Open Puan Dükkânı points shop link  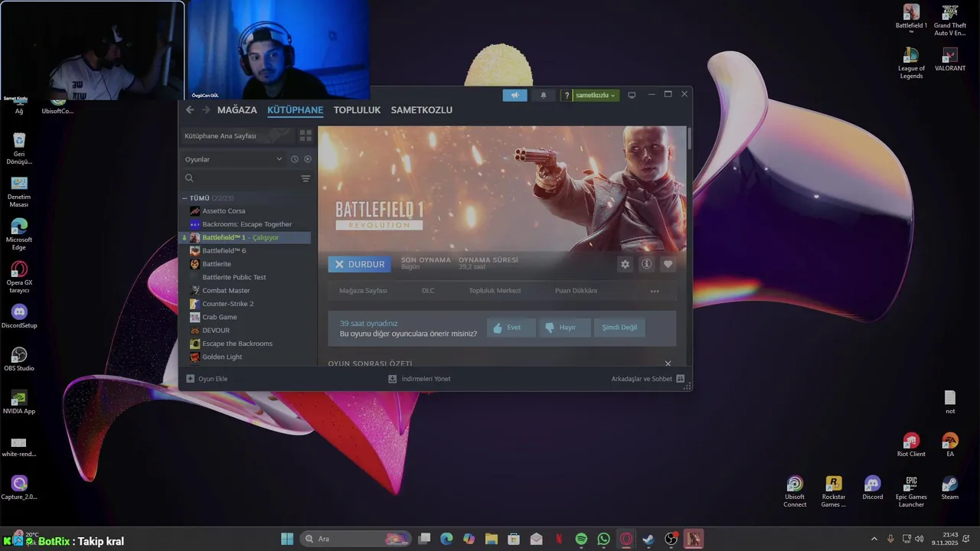pos(576,291)
